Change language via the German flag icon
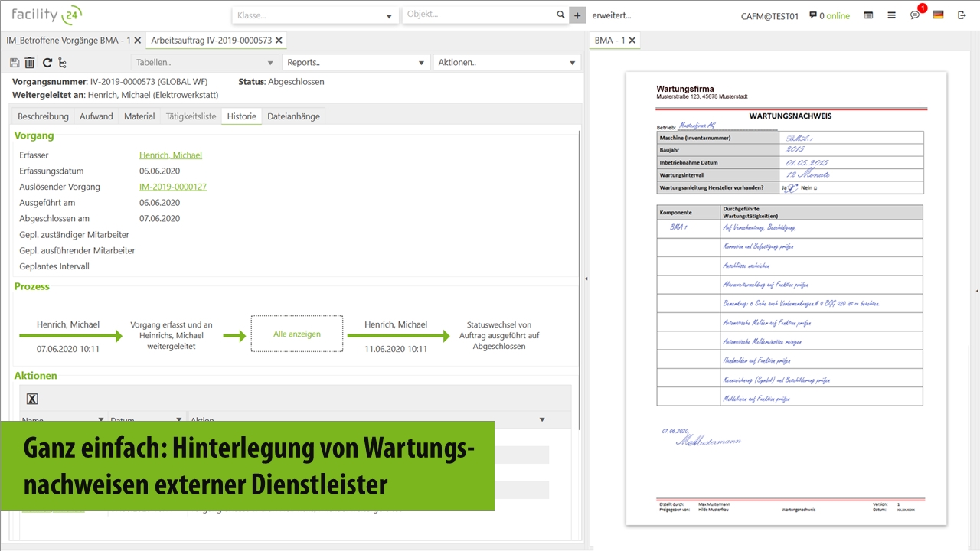Viewport: 980px width, 551px height. click(x=938, y=15)
